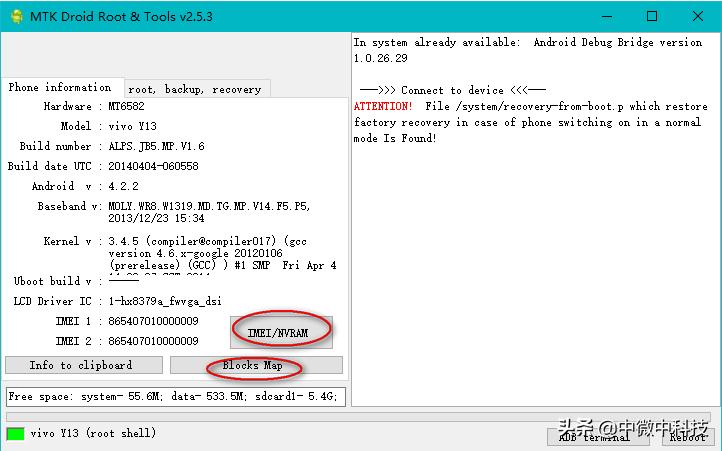Select the Kernel version 3.4.5 text
The height and width of the screenshot is (451, 722).
[222, 253]
